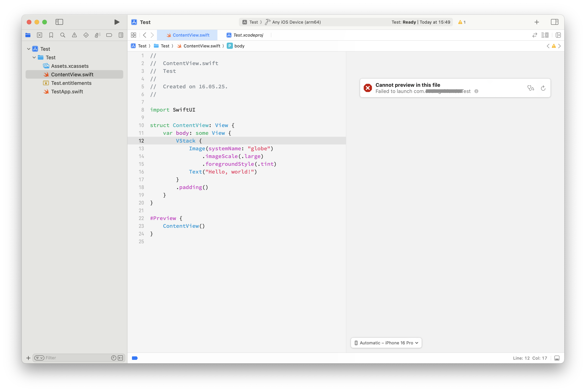Go forward in editor history
Screen dimensions: 586x392
click(x=152, y=35)
